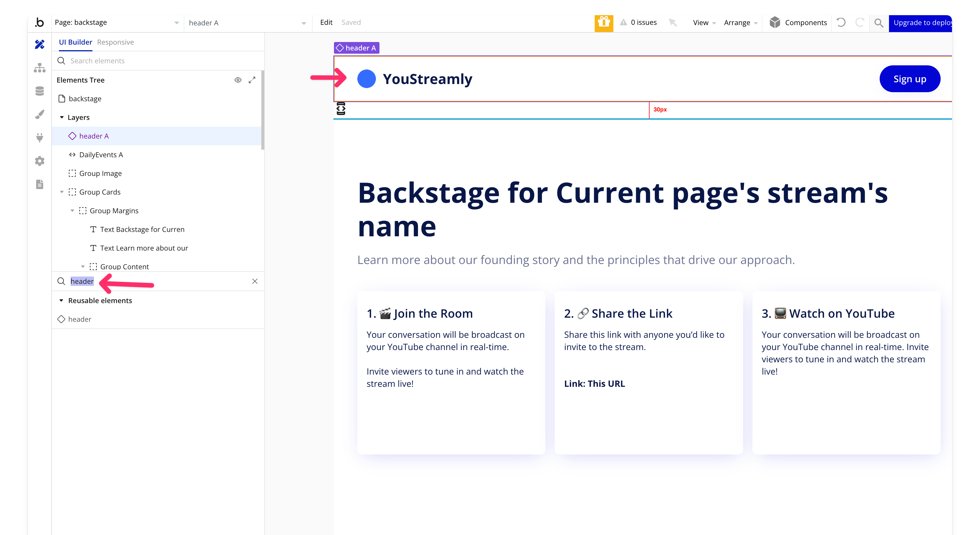
Task: Click the gift box icon
Action: pyautogui.click(x=603, y=22)
